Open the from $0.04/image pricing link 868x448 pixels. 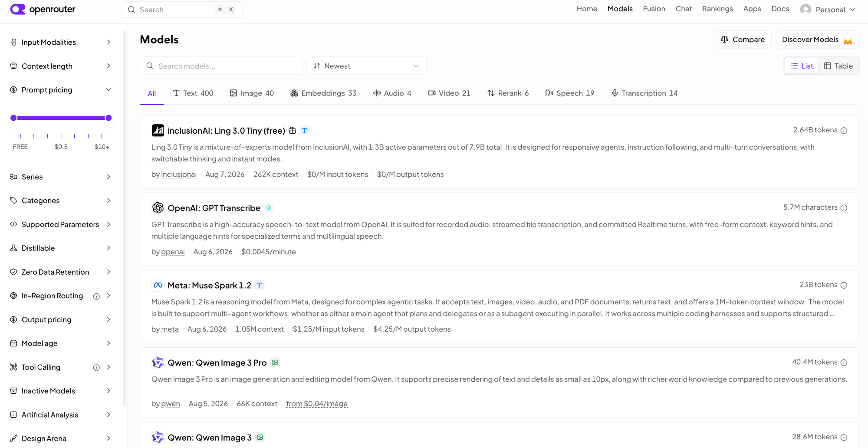pyautogui.click(x=317, y=404)
